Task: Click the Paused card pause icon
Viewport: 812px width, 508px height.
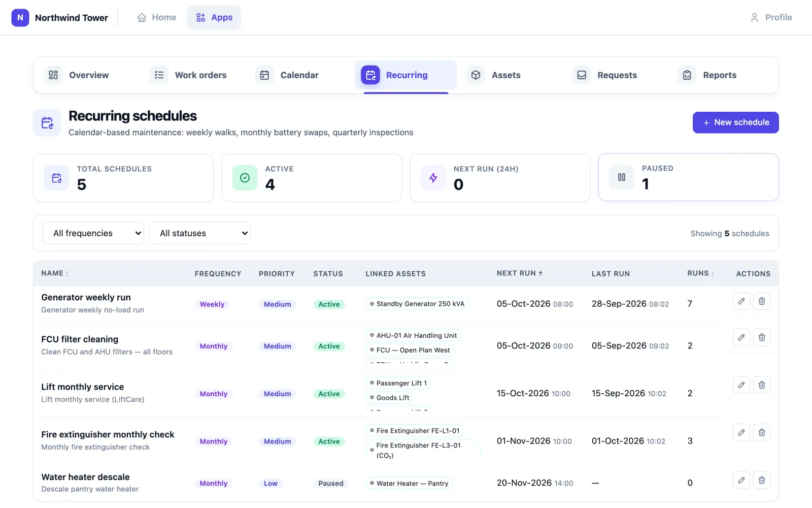Action: point(622,177)
